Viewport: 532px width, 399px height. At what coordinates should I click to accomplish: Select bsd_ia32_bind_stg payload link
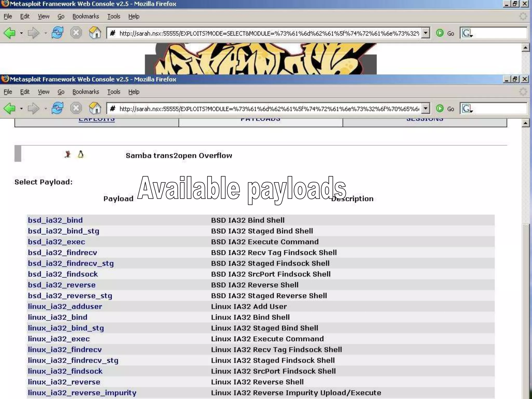[x=63, y=231]
